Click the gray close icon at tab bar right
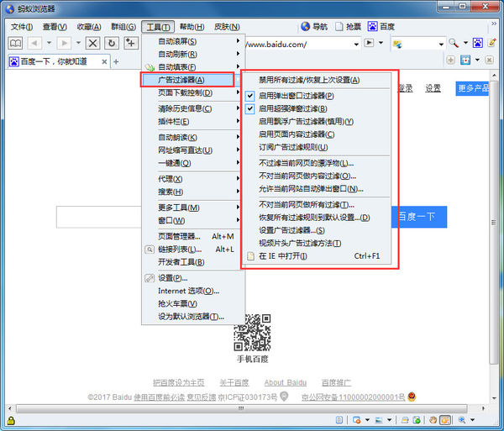The width and height of the screenshot is (504, 431). pos(489,60)
